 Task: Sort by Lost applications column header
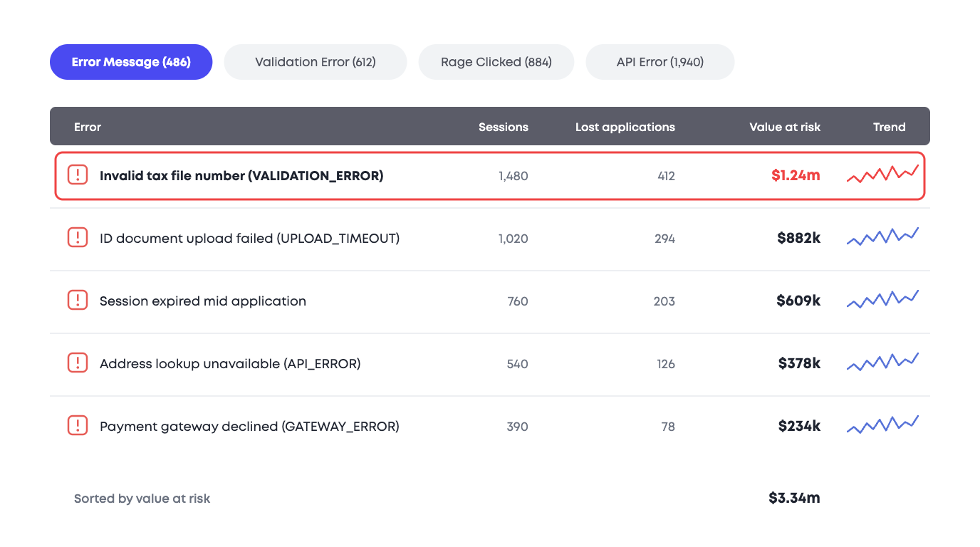pos(625,127)
